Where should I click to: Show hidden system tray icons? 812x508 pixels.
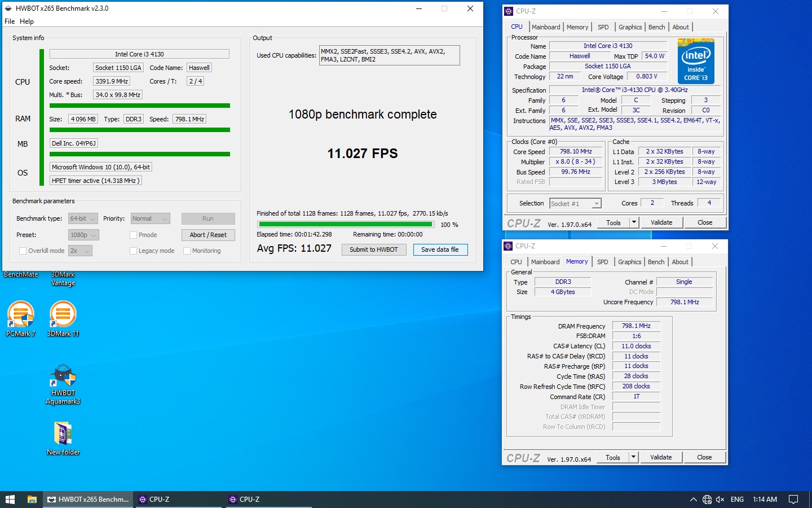(x=693, y=500)
